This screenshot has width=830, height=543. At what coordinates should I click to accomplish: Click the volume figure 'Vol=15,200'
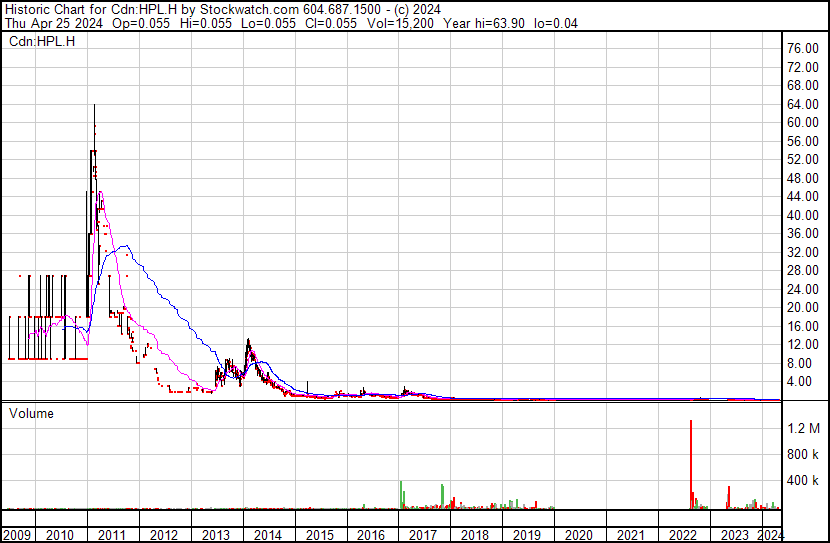400,23
